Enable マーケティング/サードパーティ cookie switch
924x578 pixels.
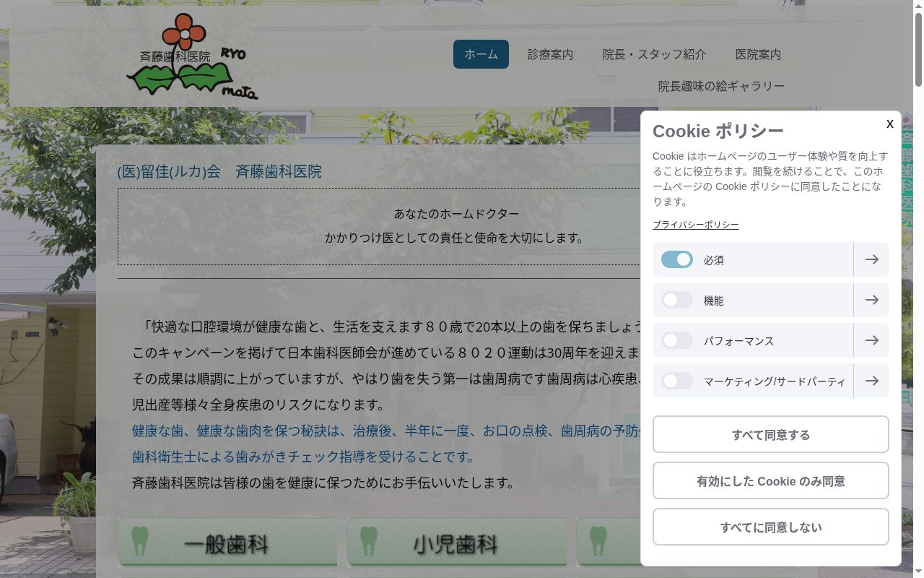677,381
